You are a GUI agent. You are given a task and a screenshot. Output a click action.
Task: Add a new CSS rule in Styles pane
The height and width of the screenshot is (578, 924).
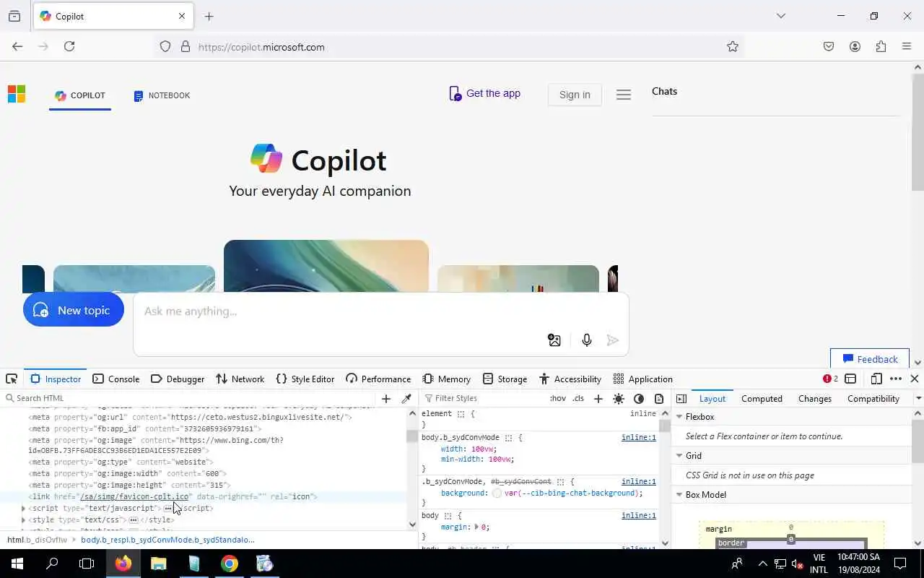[598, 398]
